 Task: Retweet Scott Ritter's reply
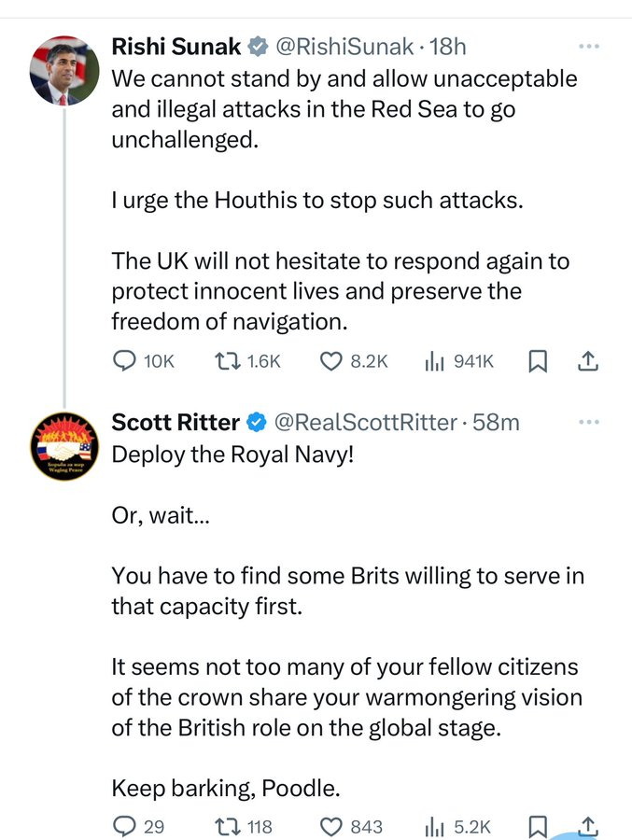coord(226,826)
